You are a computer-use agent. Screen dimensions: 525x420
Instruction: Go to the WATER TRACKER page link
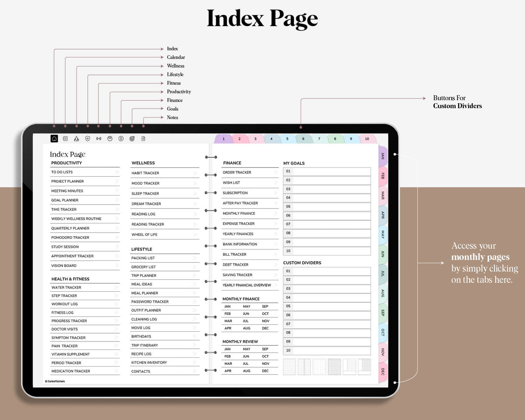point(66,287)
